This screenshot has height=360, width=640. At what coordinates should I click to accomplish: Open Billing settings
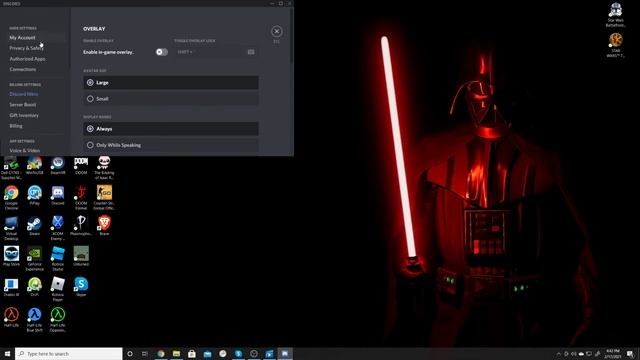click(x=16, y=126)
